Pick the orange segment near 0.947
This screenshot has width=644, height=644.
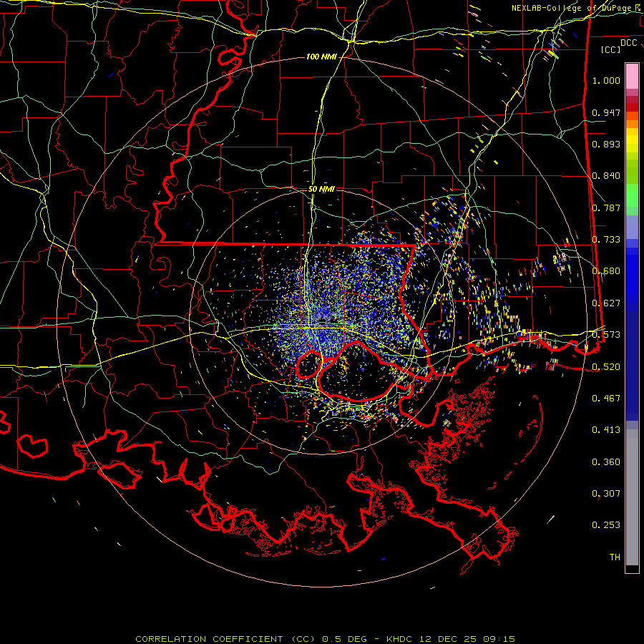pos(632,116)
